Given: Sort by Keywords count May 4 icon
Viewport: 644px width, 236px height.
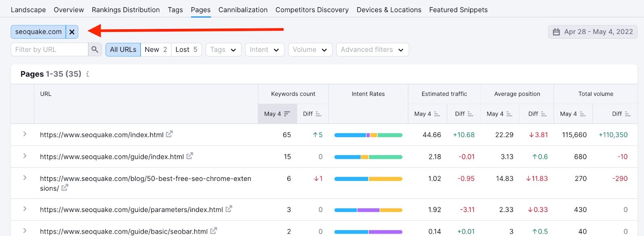Looking at the screenshot, I should (x=287, y=114).
